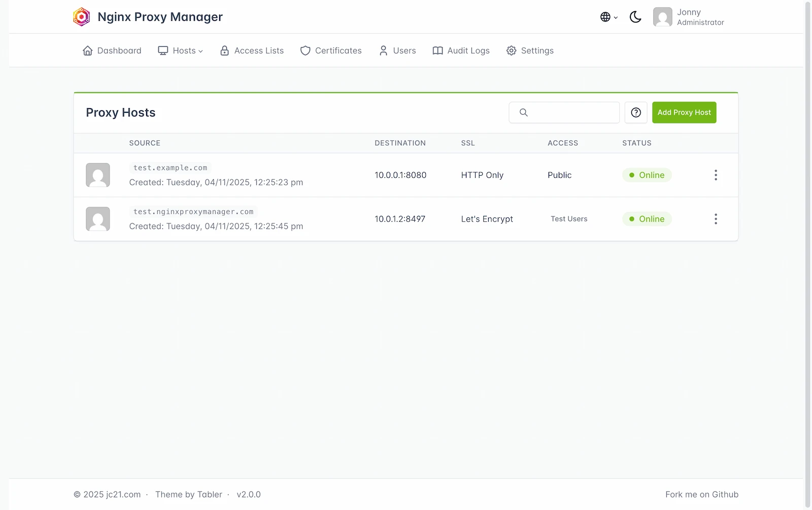Click Public access value
This screenshot has height=510, width=812.
pos(559,175)
